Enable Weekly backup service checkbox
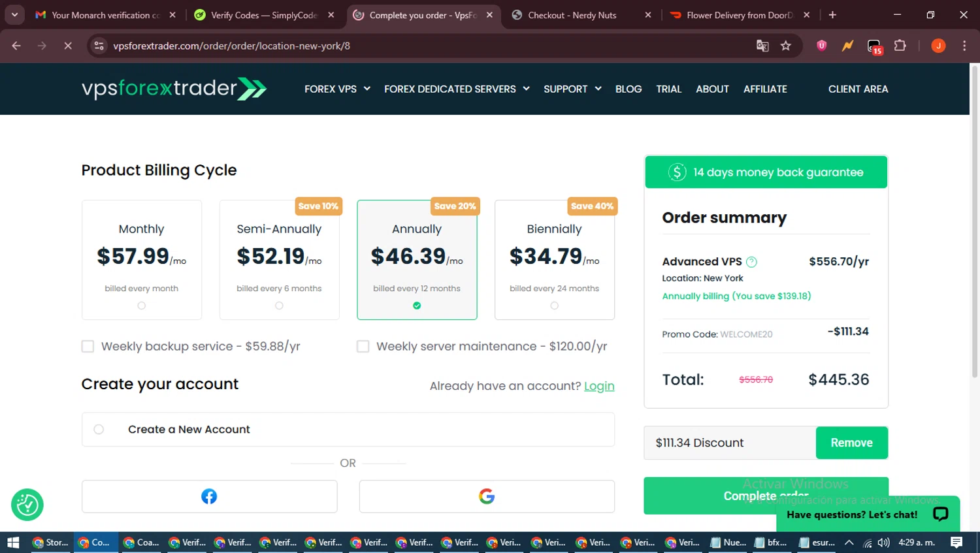 click(88, 346)
